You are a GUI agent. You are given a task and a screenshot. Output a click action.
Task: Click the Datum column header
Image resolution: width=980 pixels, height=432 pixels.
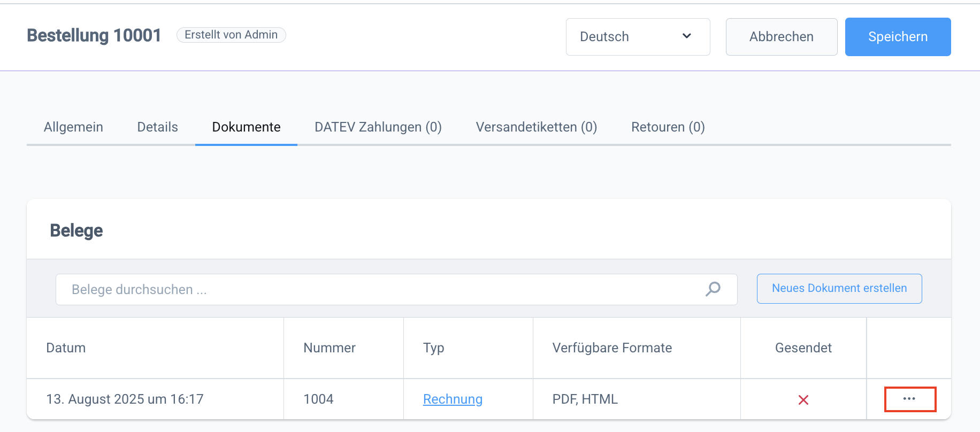coord(66,348)
